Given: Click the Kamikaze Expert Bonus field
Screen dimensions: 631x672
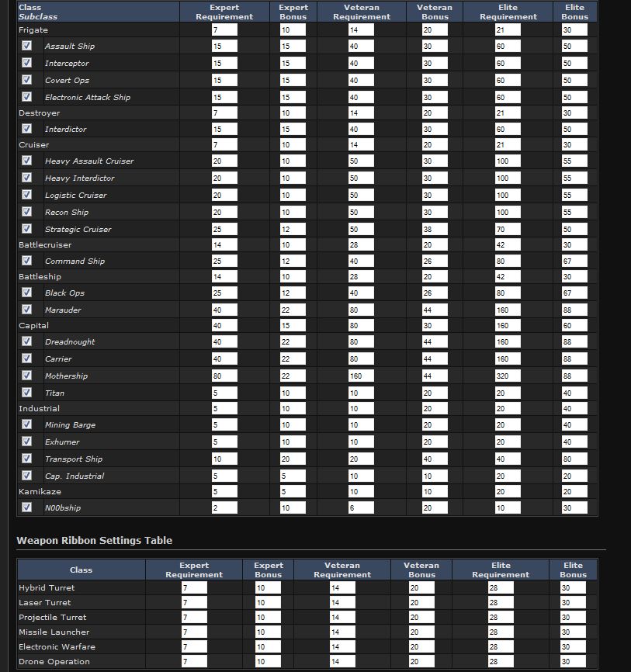Looking at the screenshot, I should tap(292, 491).
